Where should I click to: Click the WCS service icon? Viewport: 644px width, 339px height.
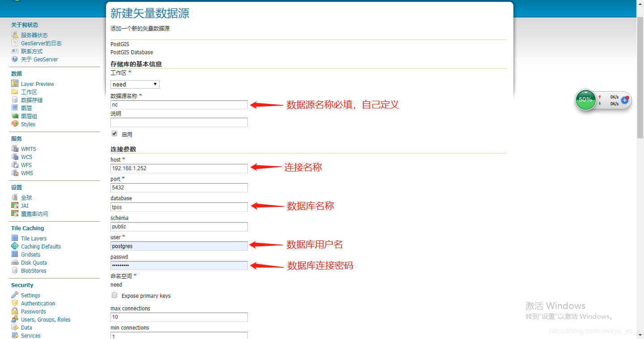(15, 157)
